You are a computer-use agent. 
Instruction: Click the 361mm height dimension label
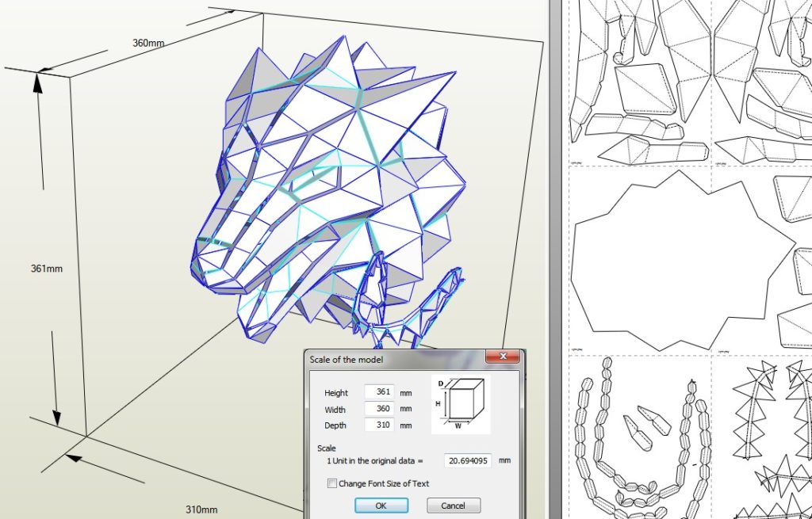[x=47, y=269]
